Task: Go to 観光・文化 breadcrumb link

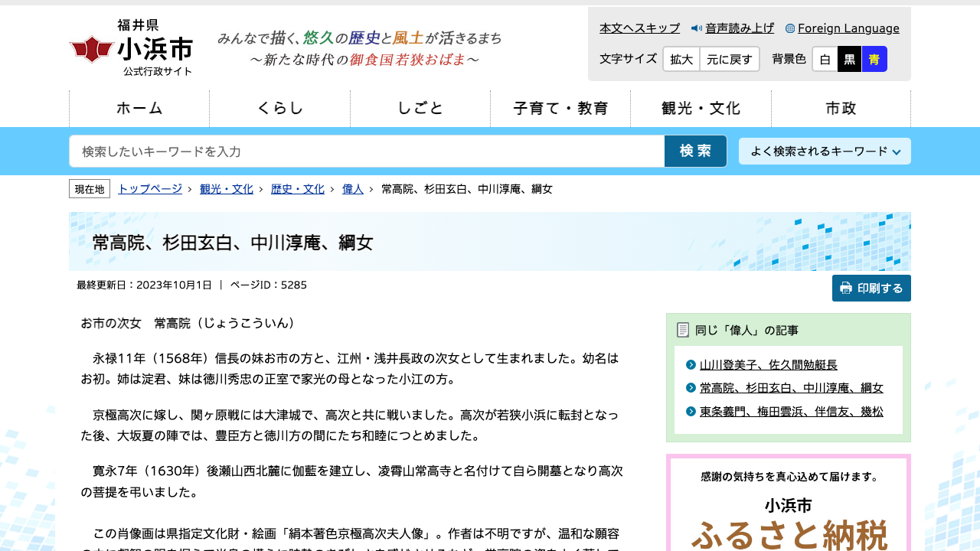Action: [227, 189]
